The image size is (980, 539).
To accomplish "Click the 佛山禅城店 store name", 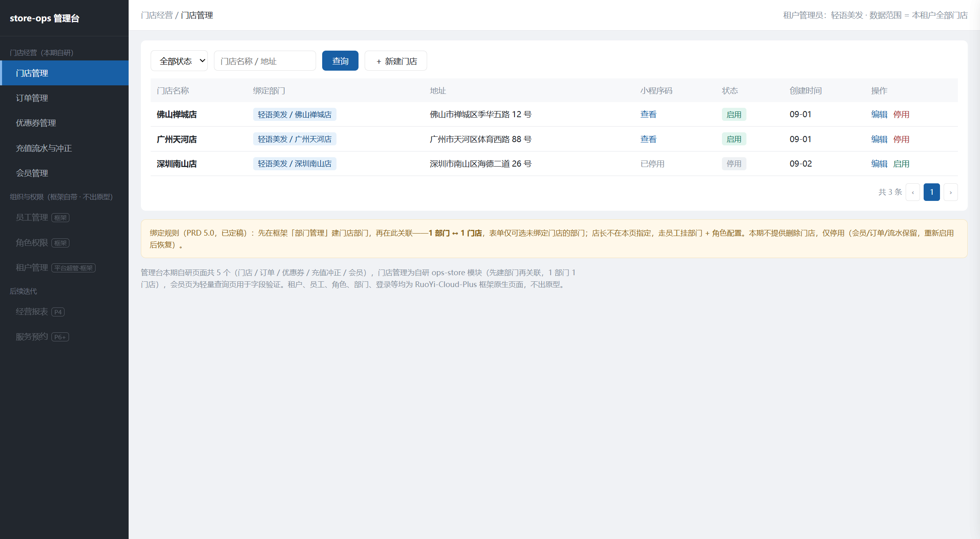I will tap(177, 114).
